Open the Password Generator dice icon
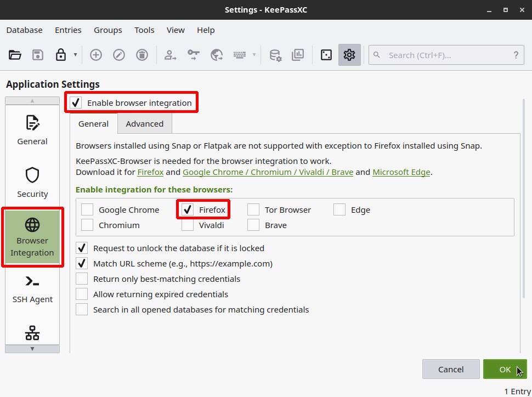 click(x=326, y=55)
